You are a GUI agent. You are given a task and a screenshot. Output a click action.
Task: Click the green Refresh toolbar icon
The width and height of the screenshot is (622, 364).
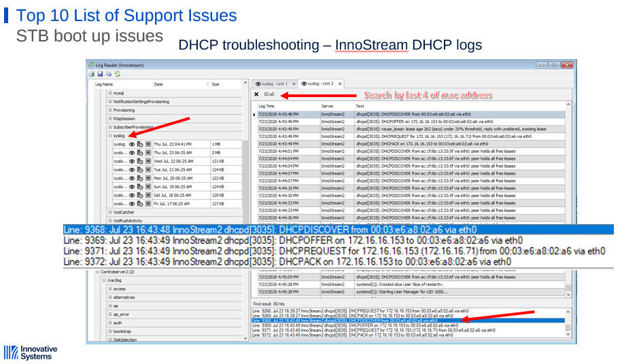(118, 74)
